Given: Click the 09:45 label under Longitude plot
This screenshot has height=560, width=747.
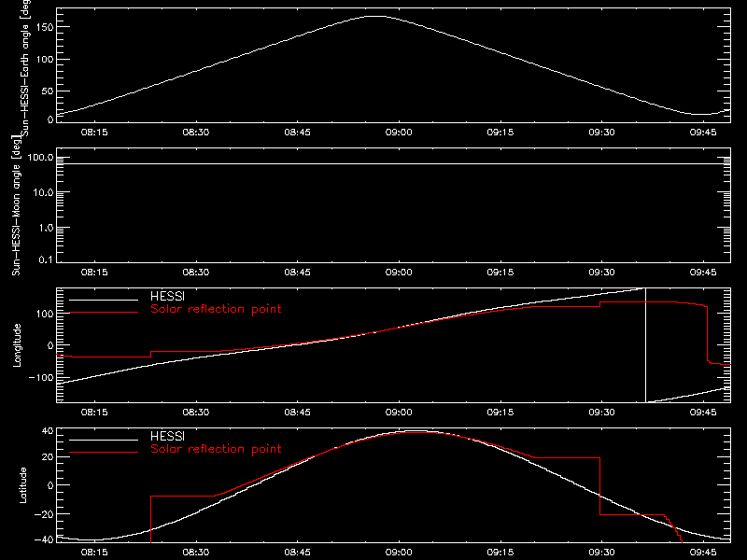Looking at the screenshot, I should (703, 413).
